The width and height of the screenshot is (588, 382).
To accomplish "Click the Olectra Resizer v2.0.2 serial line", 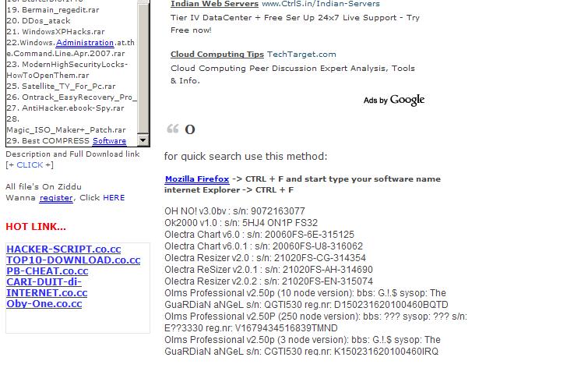I will (269, 281).
